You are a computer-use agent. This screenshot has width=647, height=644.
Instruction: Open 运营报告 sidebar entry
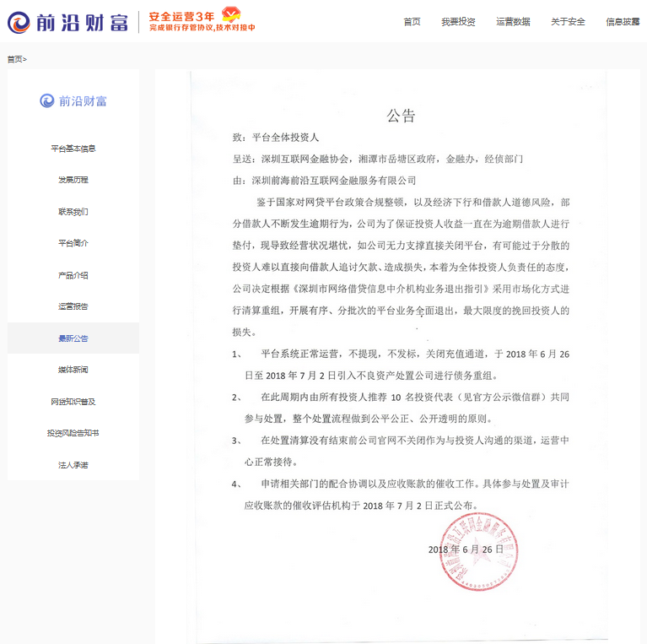73,306
